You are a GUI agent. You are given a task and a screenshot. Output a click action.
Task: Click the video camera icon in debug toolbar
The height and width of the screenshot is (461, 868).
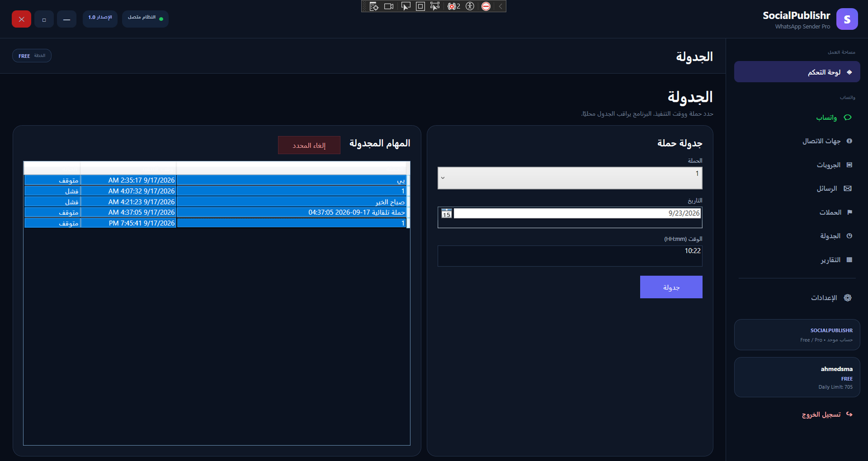[x=389, y=7]
